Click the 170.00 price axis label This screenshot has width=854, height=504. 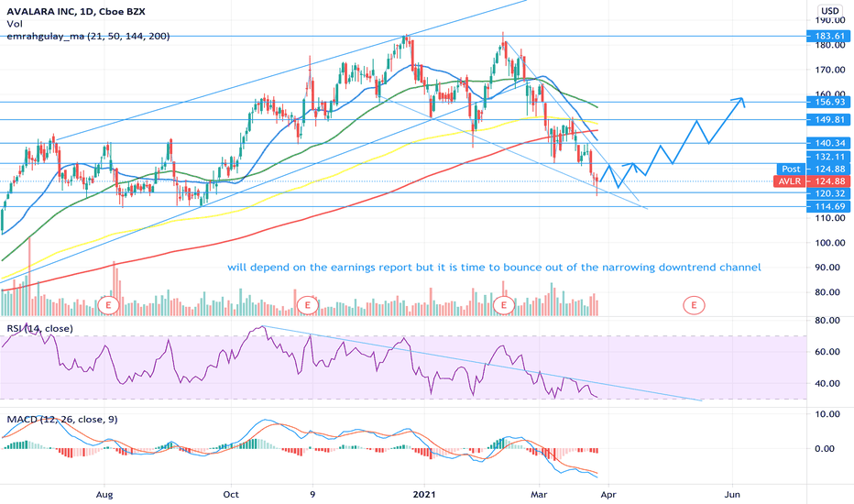[829, 70]
